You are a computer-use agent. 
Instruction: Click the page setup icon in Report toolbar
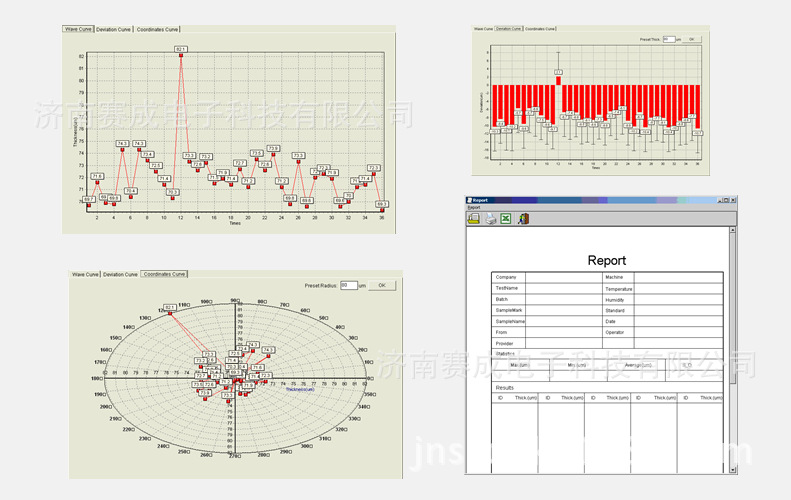tap(474, 218)
